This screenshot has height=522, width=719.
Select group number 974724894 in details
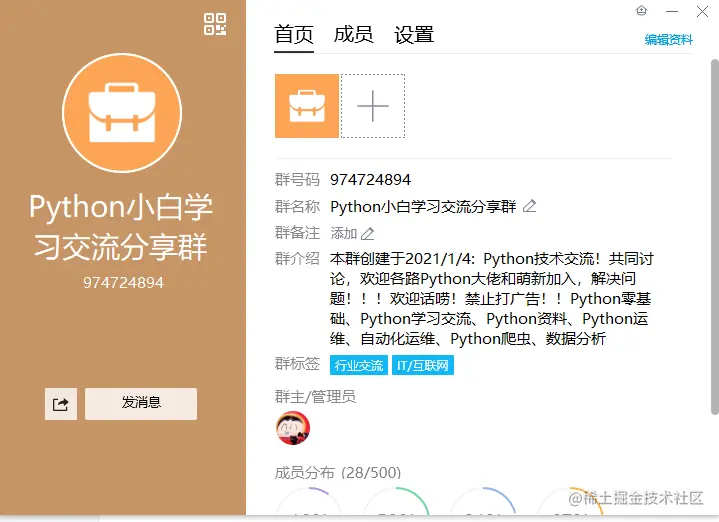coord(371,179)
